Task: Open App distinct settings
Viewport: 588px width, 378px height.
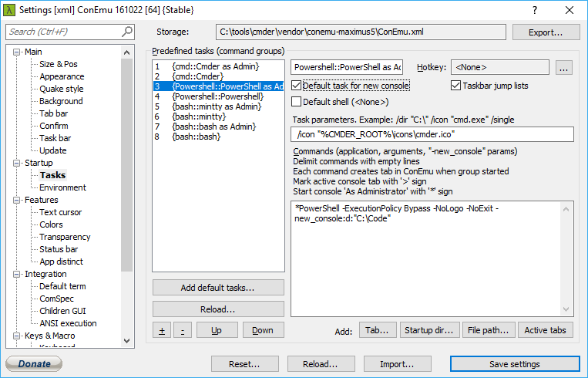Action: (x=61, y=262)
